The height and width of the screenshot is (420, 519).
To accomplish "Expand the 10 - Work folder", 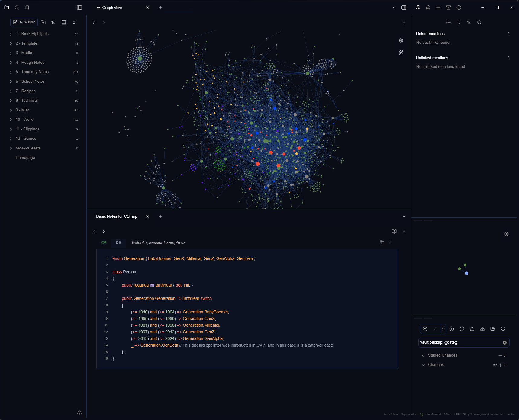I will pyautogui.click(x=44, y=120).
